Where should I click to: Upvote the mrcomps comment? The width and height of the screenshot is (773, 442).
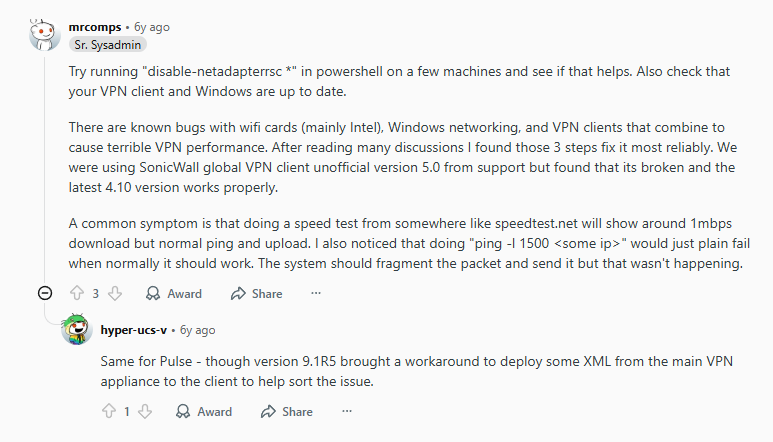tap(77, 294)
